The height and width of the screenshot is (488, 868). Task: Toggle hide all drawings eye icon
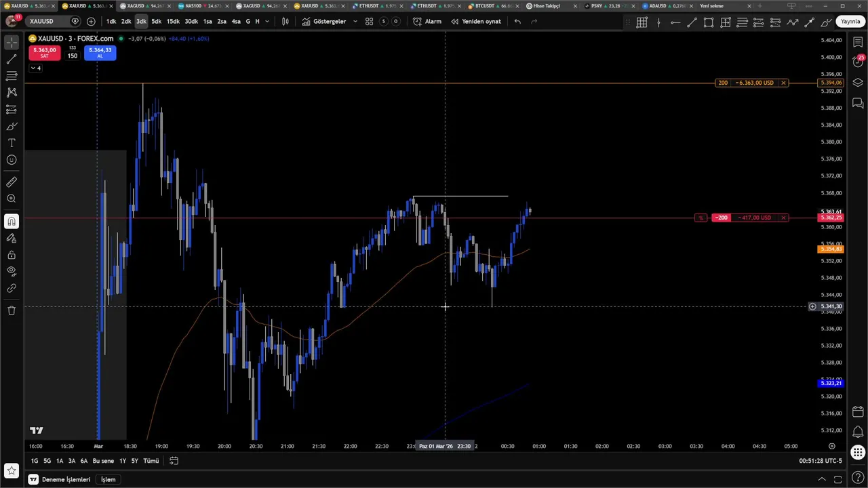12,271
